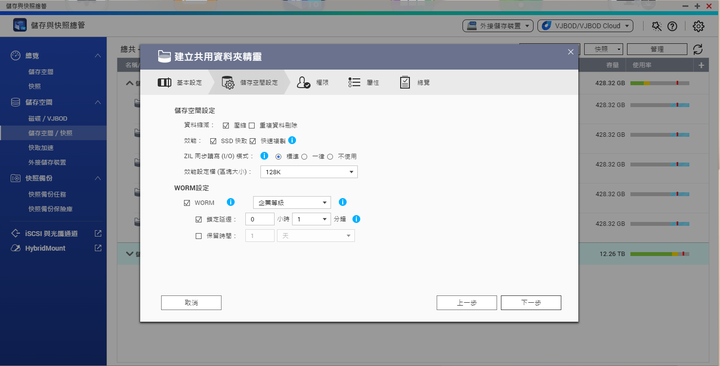Viewport: 720px width, 366px height.
Task: Open 快照備份任務 in sidebar
Action: click(x=47, y=195)
